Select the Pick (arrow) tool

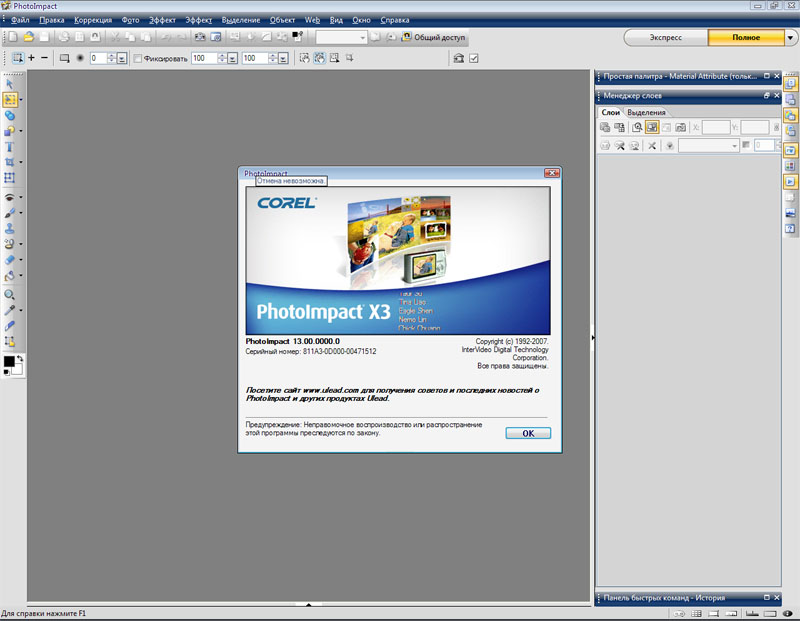coord(10,84)
